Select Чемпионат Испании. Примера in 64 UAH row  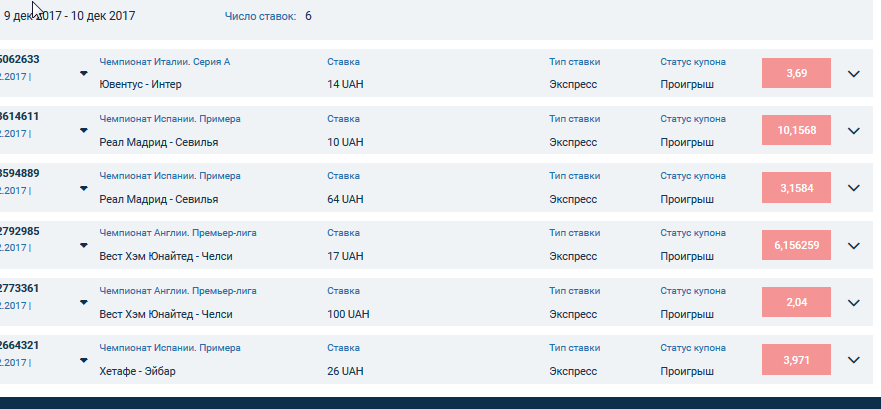click(x=170, y=176)
